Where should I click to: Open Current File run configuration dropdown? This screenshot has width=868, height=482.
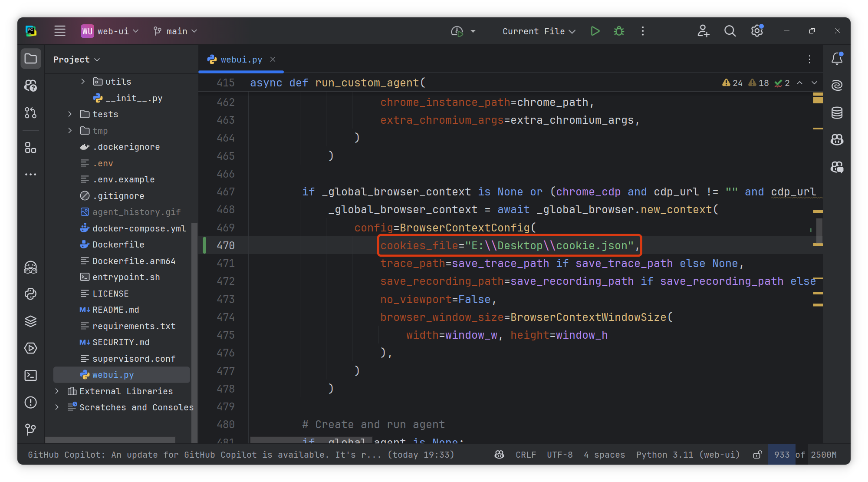539,31
